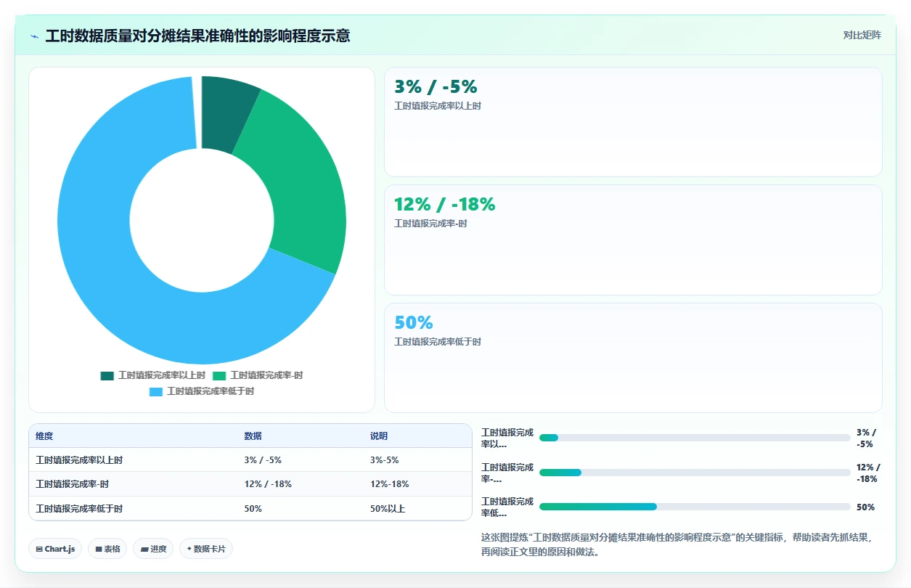Click the lightning icon beside the title
Screen dimensions: 911x588
pyautogui.click(x=35, y=36)
